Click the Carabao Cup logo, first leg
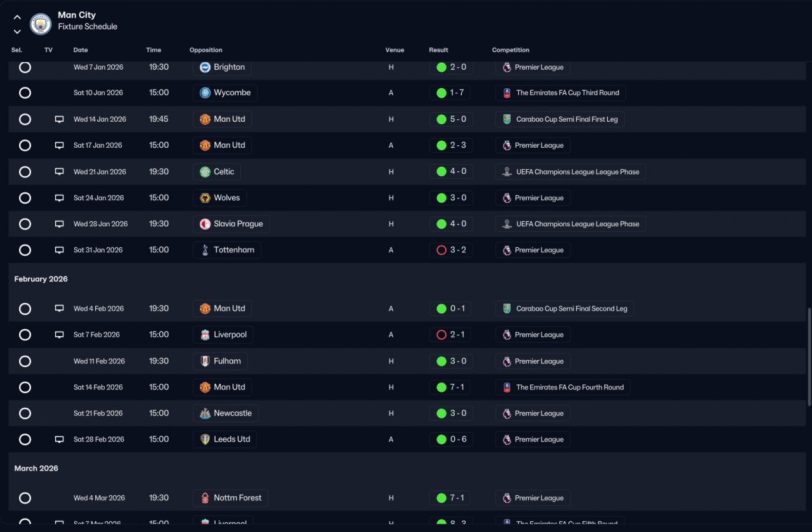The image size is (812, 532). click(x=507, y=119)
